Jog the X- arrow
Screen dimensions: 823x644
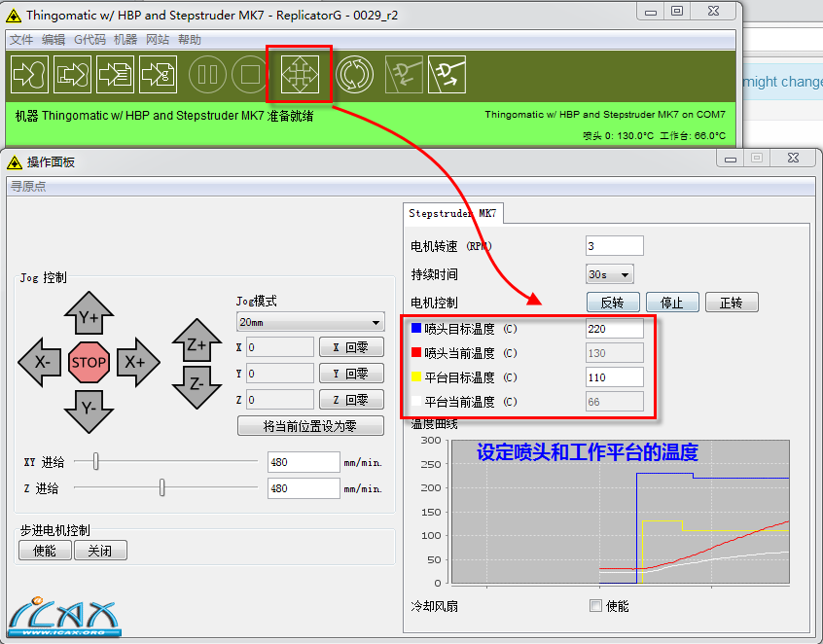click(40, 362)
